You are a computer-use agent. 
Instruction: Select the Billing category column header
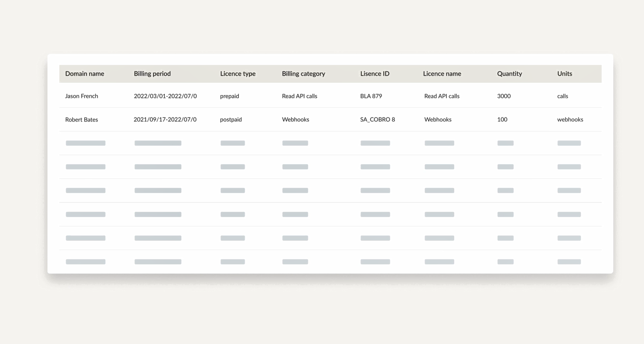[x=303, y=74]
